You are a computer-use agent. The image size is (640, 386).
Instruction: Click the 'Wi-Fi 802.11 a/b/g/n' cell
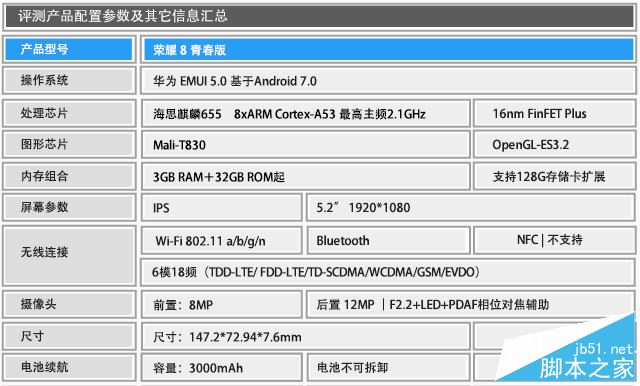(x=222, y=240)
